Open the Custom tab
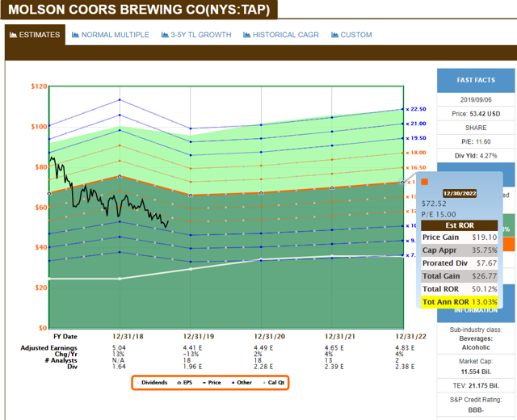Screen dimensions: 517x420 coord(351,35)
